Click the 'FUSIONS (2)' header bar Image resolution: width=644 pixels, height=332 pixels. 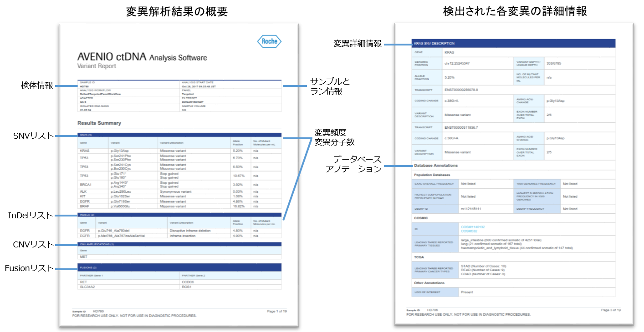pyautogui.click(x=179, y=267)
